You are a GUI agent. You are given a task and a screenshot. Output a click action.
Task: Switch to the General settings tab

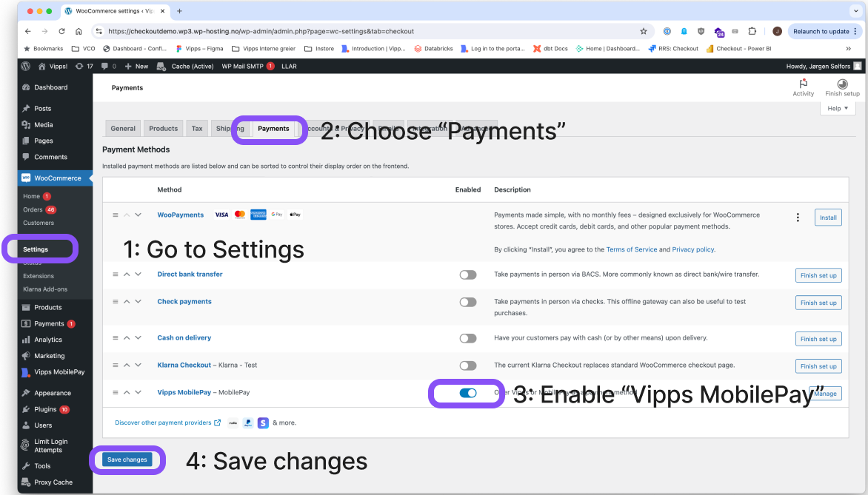[122, 128]
